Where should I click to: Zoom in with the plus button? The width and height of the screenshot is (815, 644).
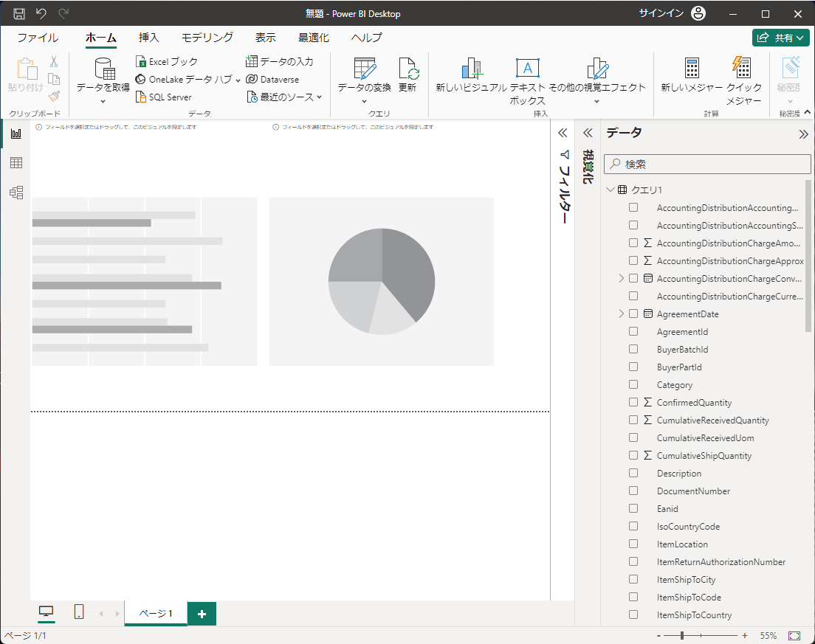click(745, 636)
